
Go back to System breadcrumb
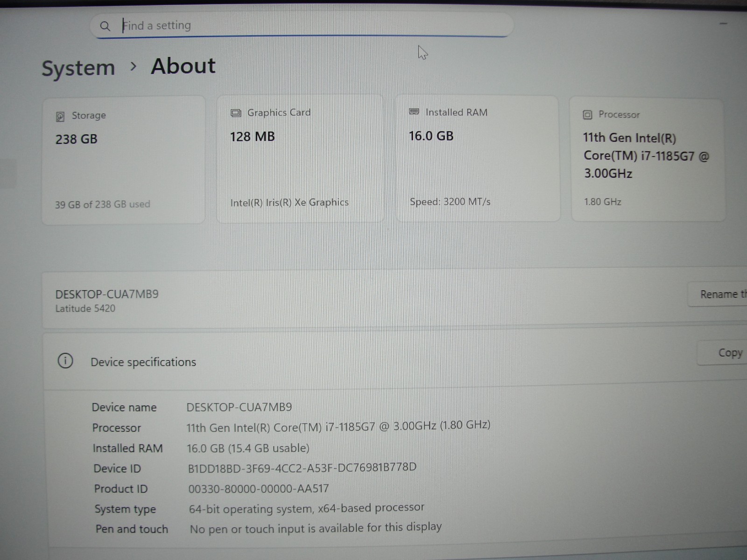(78, 68)
